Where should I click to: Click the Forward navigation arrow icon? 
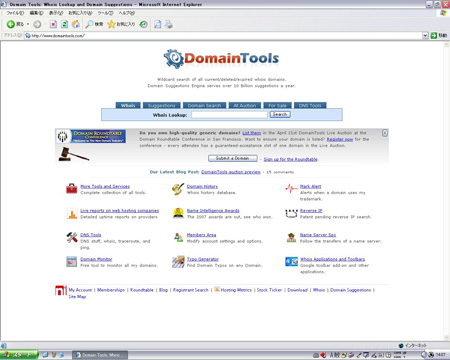[x=37, y=24]
